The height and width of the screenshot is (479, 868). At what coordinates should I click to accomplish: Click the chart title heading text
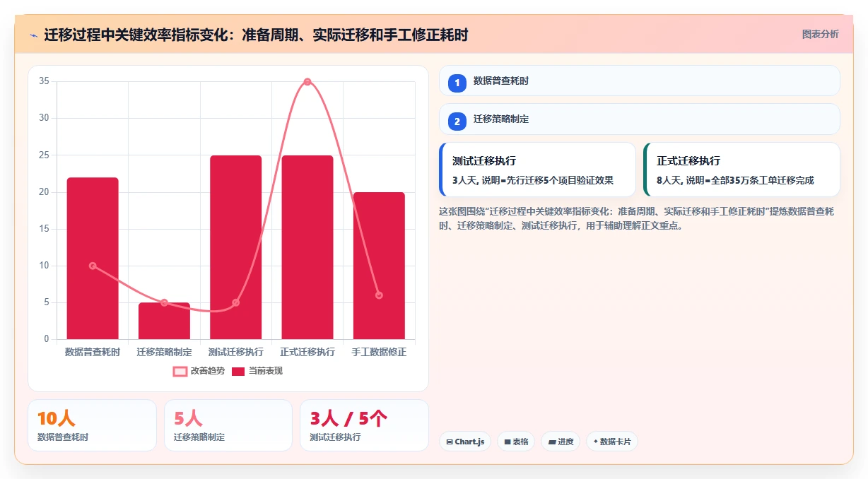[256, 35]
